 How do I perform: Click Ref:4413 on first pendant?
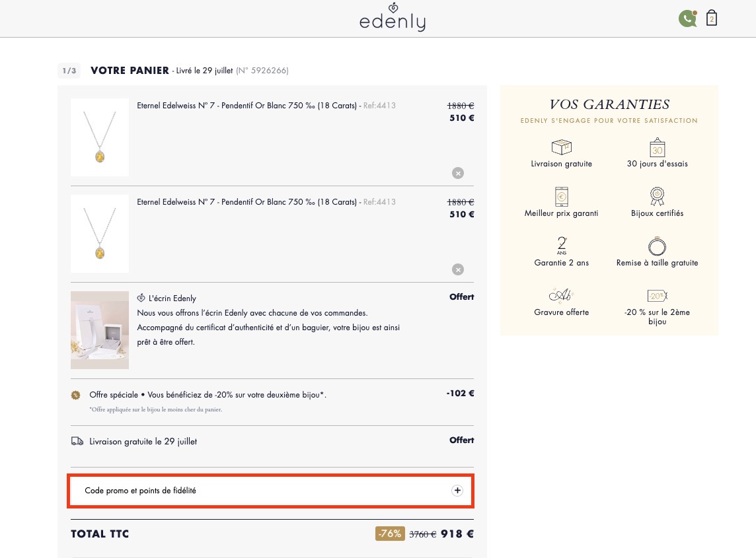(379, 106)
